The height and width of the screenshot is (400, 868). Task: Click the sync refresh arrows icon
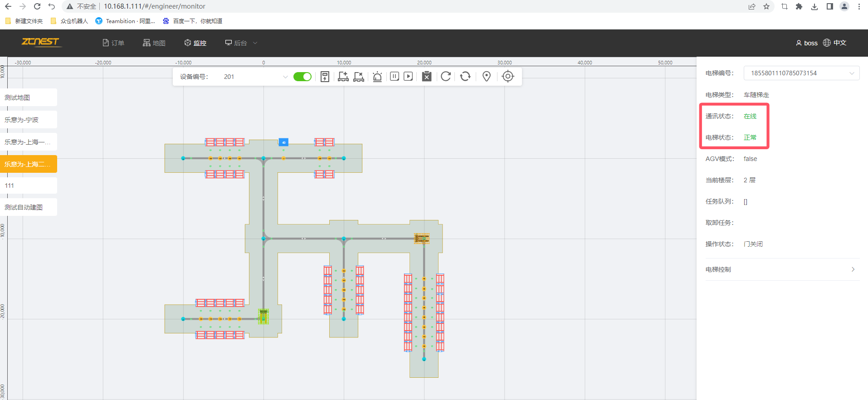pos(465,76)
